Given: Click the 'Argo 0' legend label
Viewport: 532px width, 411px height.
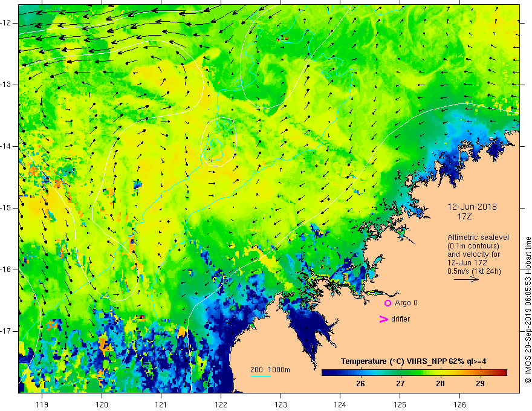Looking at the screenshot, I should 406,303.
